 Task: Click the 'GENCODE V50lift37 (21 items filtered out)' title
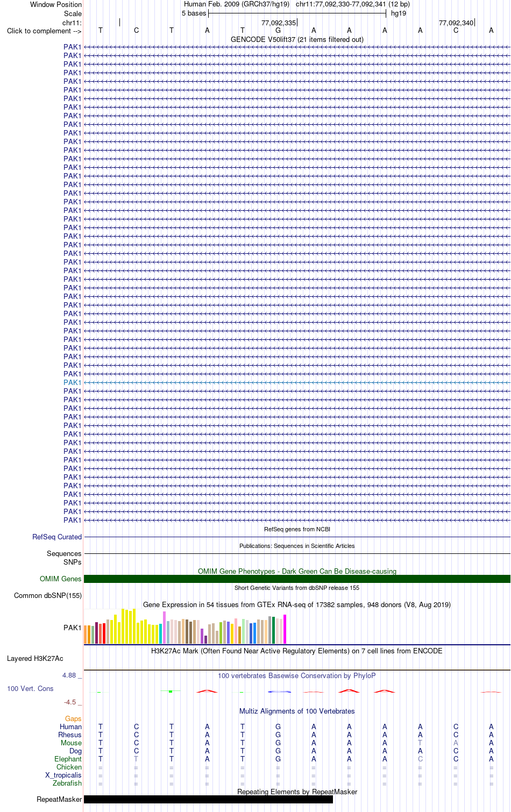coord(297,39)
